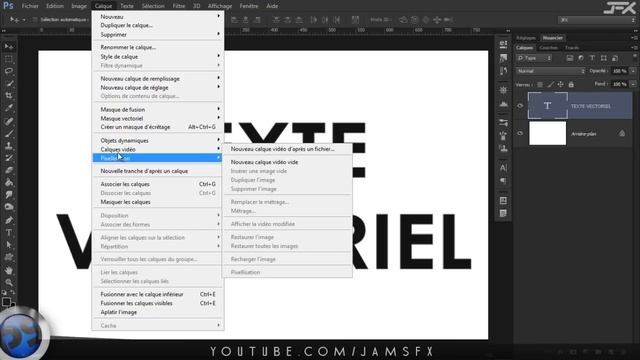Switch to the Couches tab
Image resolution: width=640 pixels, height=360 pixels.
click(x=549, y=48)
